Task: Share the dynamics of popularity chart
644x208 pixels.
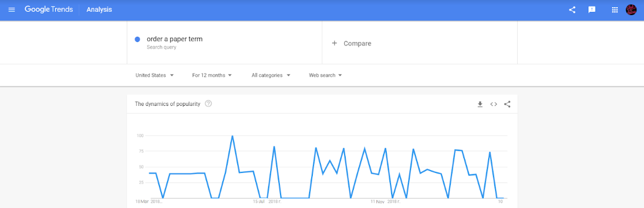Action: click(x=507, y=104)
